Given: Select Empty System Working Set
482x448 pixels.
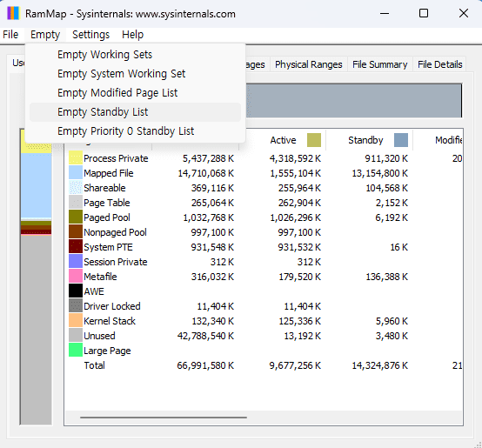Looking at the screenshot, I should tap(135, 74).
